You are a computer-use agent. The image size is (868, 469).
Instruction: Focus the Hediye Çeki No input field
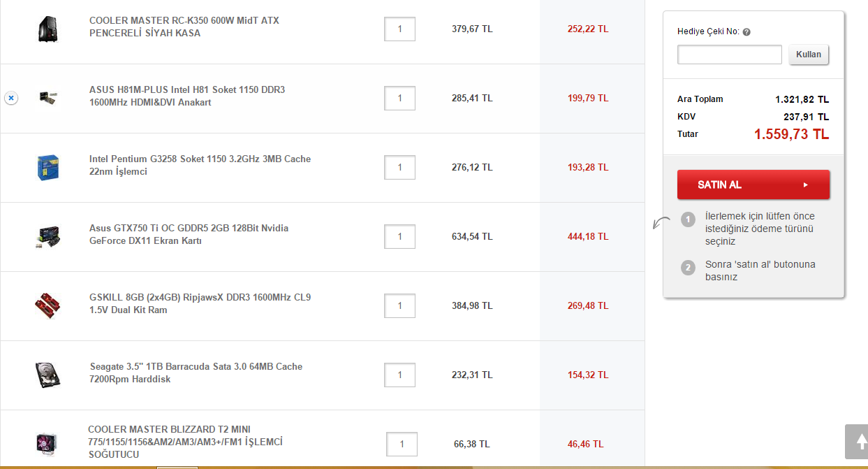(x=730, y=55)
